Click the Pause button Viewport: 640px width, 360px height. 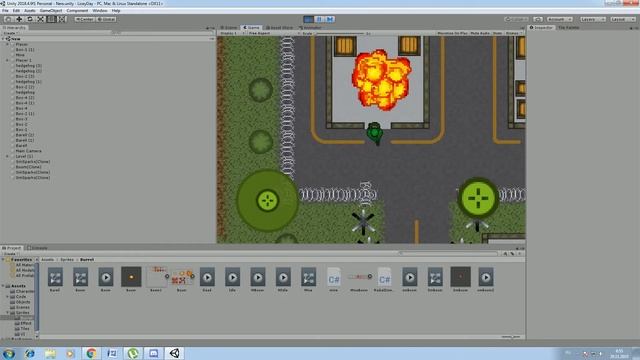[319, 19]
